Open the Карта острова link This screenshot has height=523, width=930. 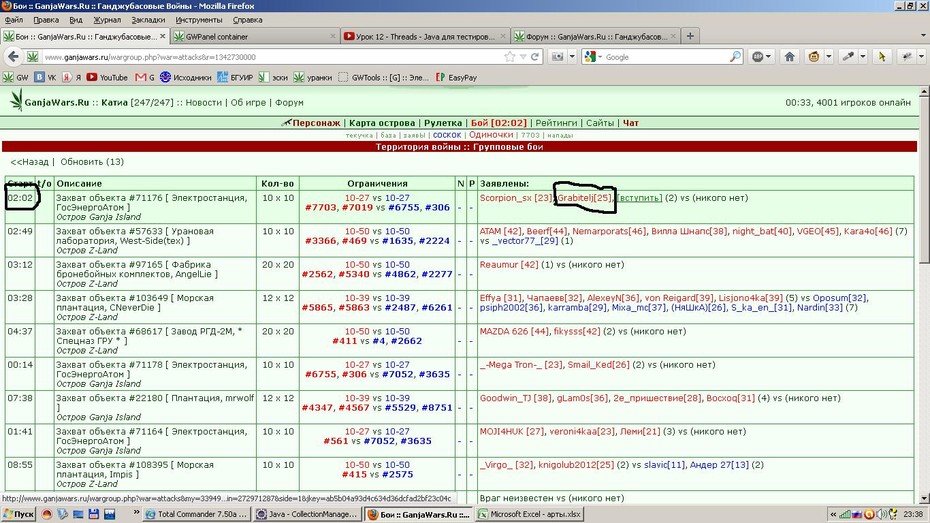(x=382, y=123)
